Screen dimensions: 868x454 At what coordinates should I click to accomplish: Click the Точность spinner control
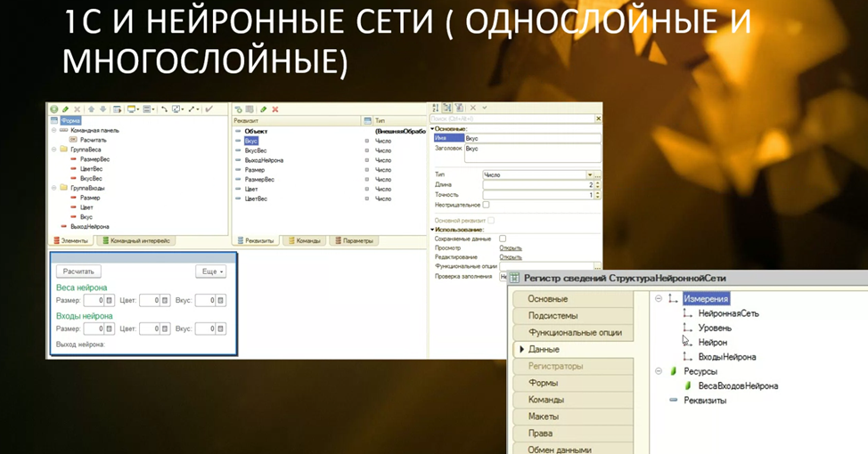(597, 195)
